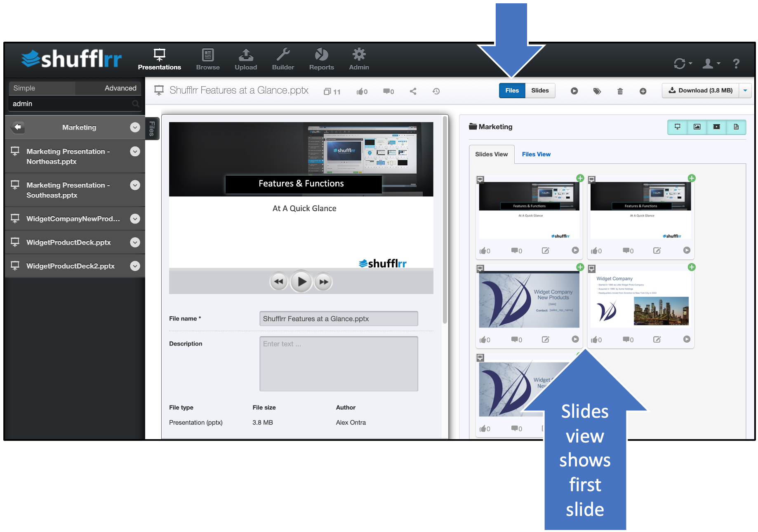Like the Widget Company skyline slide
The width and height of the screenshot is (758, 532).
pyautogui.click(x=596, y=340)
